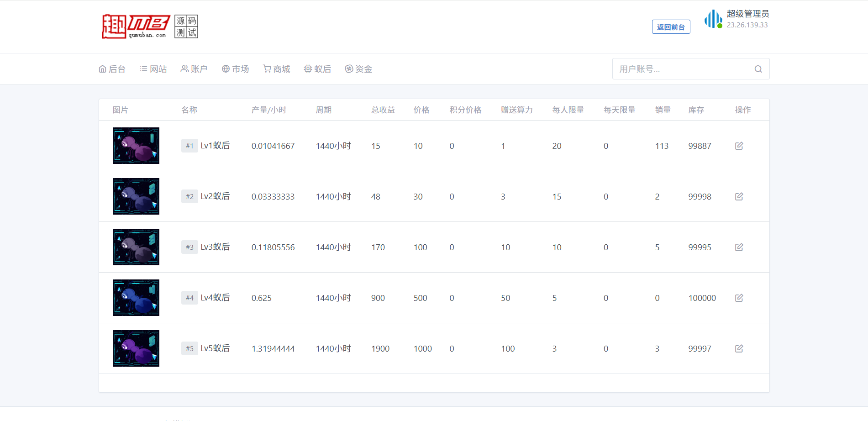Click the output value 0.03333333
This screenshot has width=868, height=421.
point(273,197)
